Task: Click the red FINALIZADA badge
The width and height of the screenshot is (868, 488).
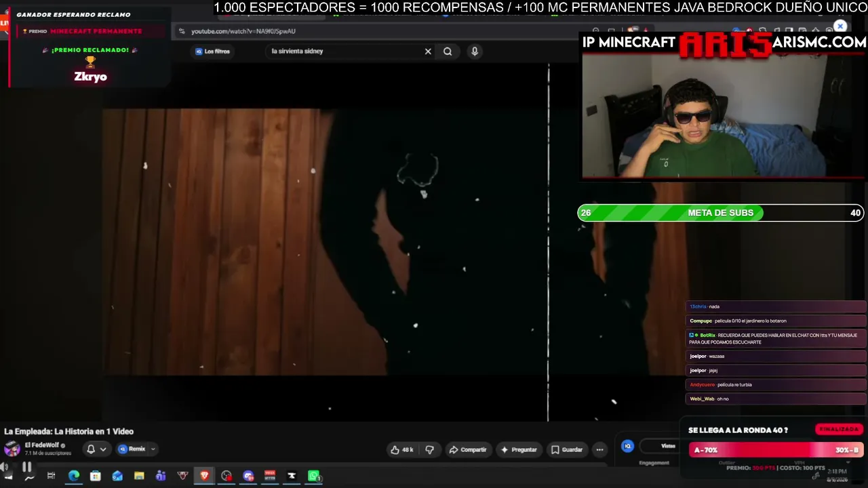Action: 839,430
